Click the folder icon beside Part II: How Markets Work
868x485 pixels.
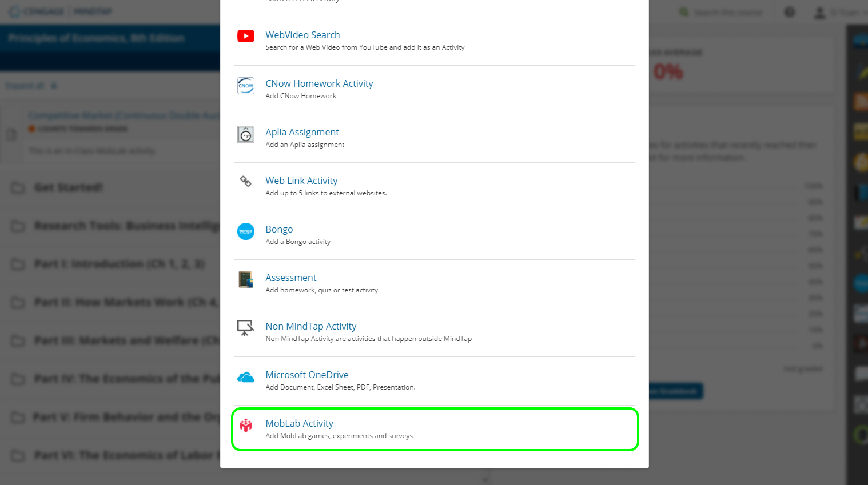[18, 303]
